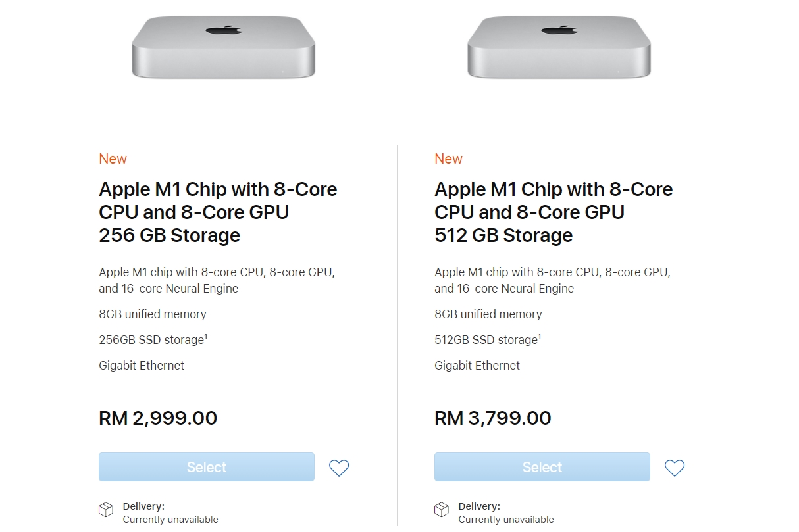Add the 256 GB Mac mini to favorites

pos(339,468)
